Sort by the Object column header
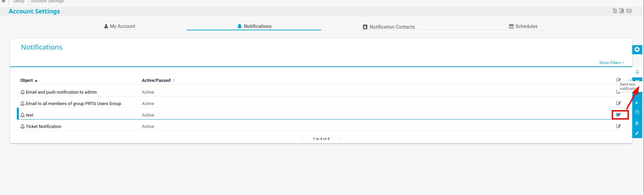This screenshot has height=195, width=644. (x=29, y=80)
